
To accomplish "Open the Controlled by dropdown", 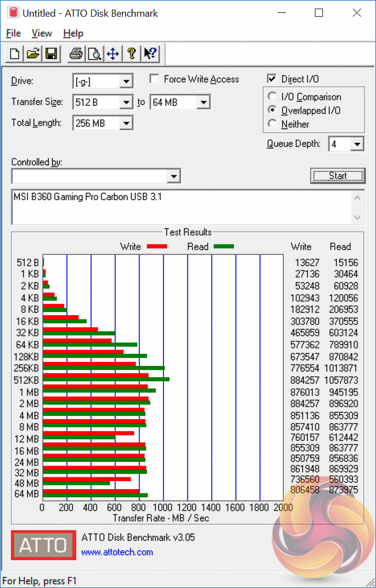I will (x=173, y=176).
